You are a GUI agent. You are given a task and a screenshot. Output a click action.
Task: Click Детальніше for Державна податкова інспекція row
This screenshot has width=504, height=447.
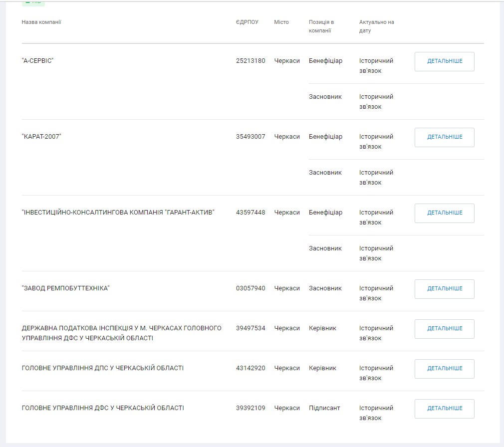(444, 329)
